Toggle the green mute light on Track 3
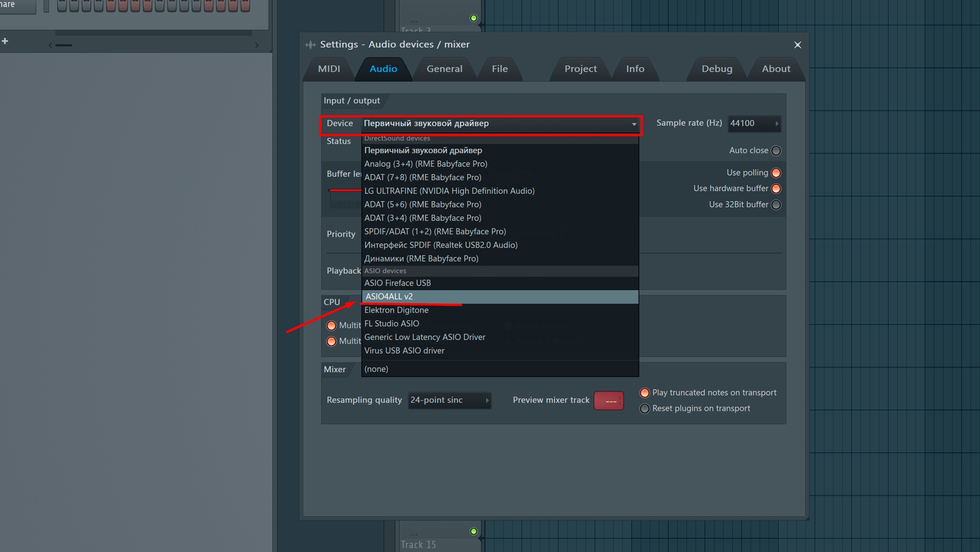Image resolution: width=980 pixels, height=552 pixels. [x=474, y=18]
